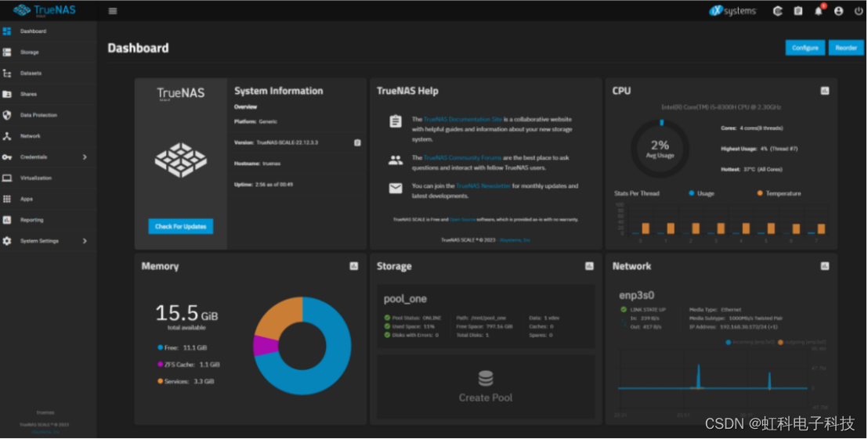The height and width of the screenshot is (439, 868).
Task: Click the TrueNAS logo in the top-left corner
Action: pyautogui.click(x=45, y=10)
